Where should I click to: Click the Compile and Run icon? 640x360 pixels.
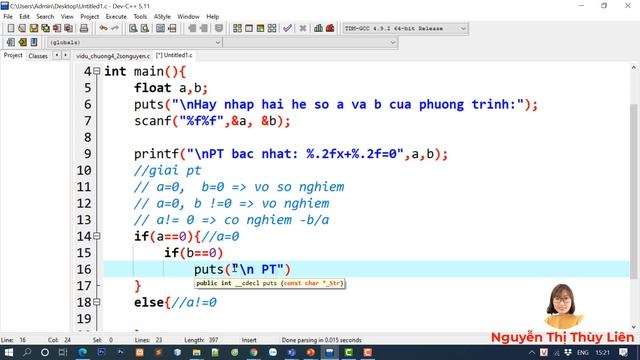tap(260, 28)
